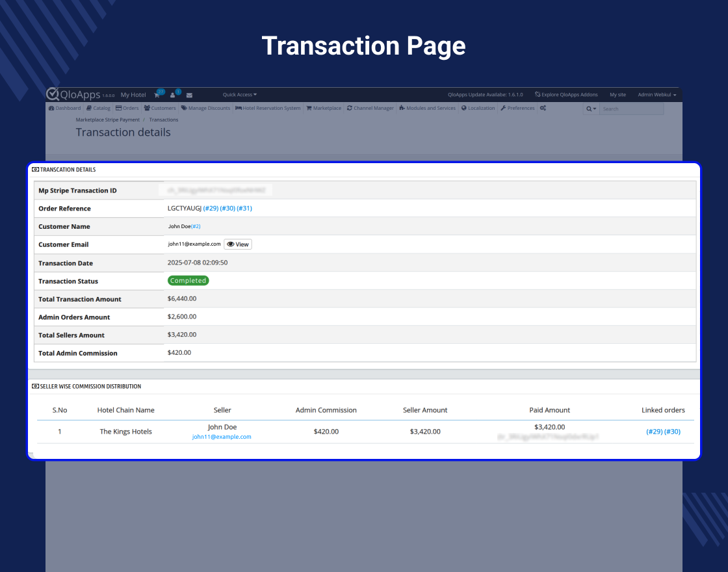Click the search magnifier dropdown
Screen dimensions: 728x572
[x=591, y=109]
